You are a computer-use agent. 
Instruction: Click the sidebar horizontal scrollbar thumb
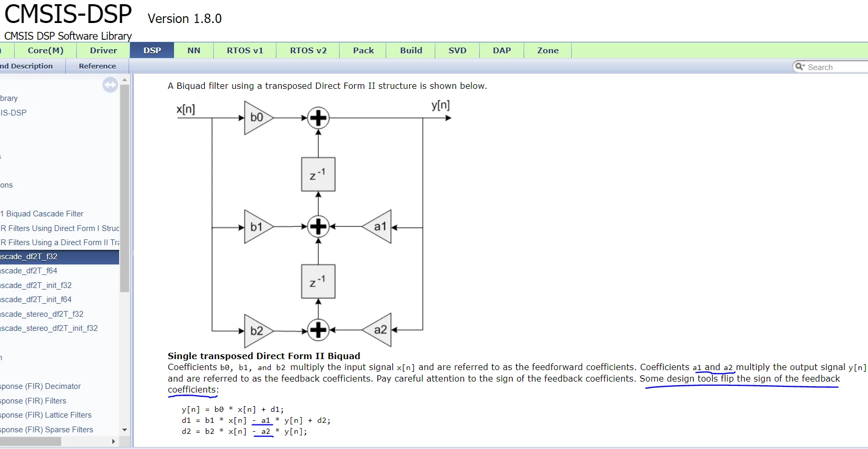[30, 442]
